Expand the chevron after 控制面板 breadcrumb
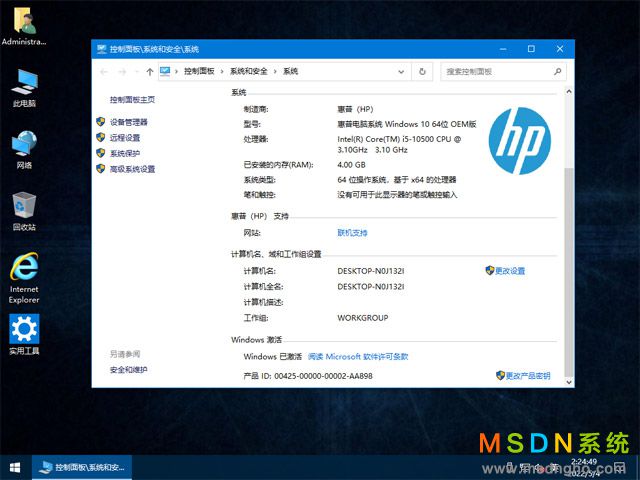 click(x=222, y=71)
